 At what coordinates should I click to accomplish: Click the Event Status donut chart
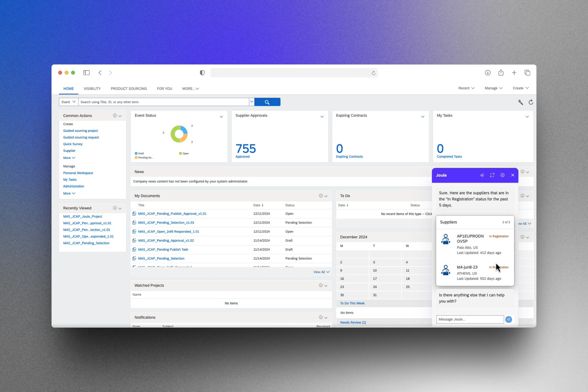pyautogui.click(x=179, y=134)
